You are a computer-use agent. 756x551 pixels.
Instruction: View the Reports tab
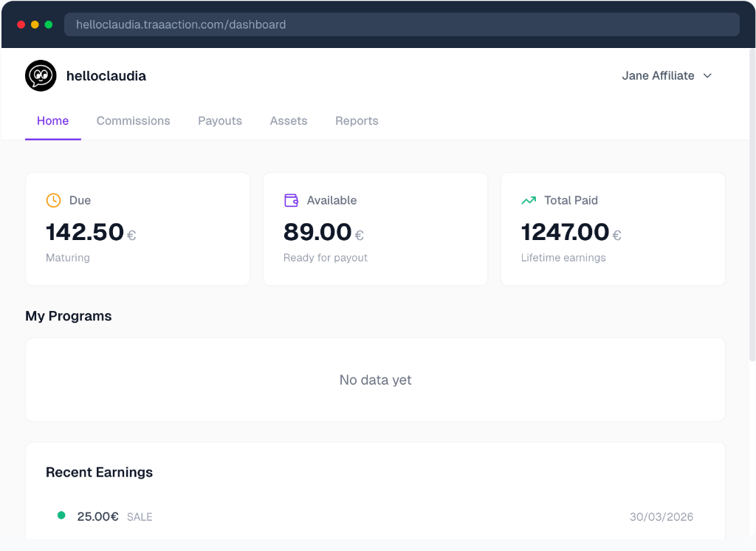357,120
